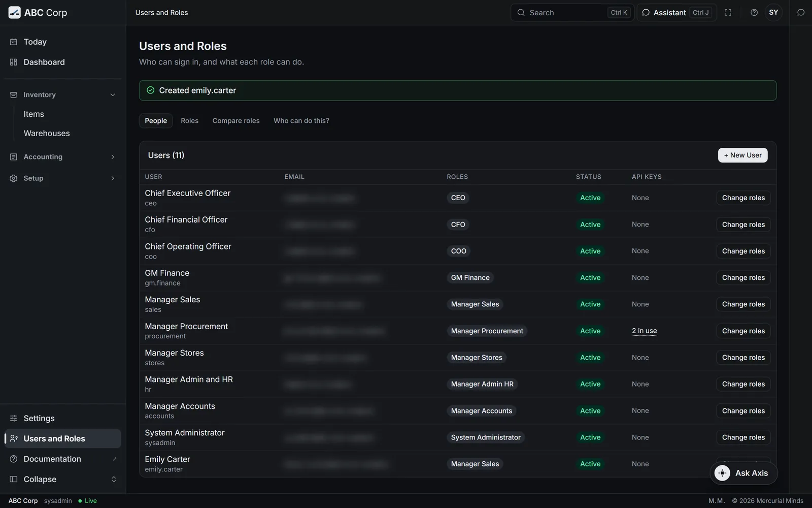Expand the Accounting section
Screen dimensions: 812x508
point(62,157)
